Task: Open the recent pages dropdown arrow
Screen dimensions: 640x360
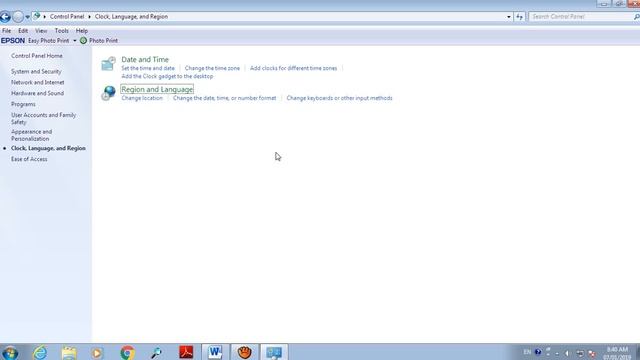Action: click(27, 17)
